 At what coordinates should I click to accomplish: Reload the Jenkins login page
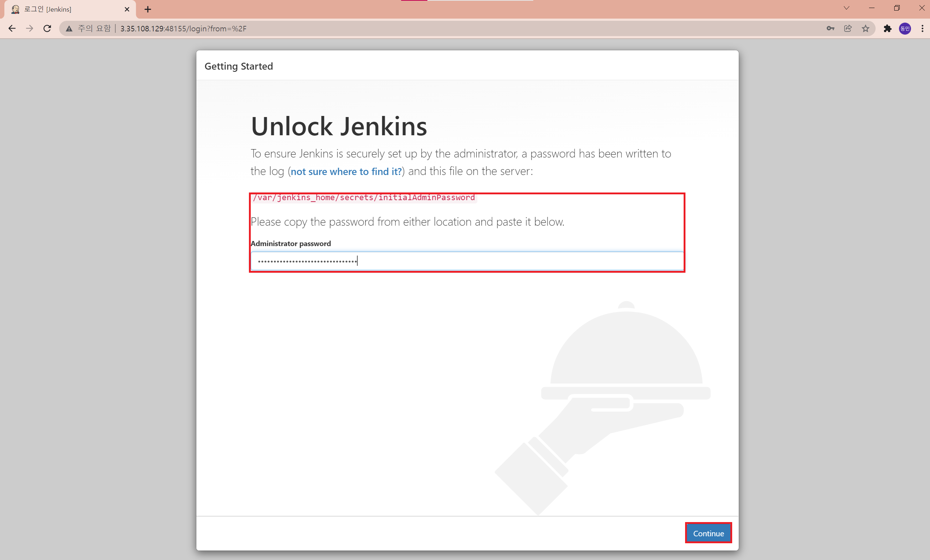[47, 29]
